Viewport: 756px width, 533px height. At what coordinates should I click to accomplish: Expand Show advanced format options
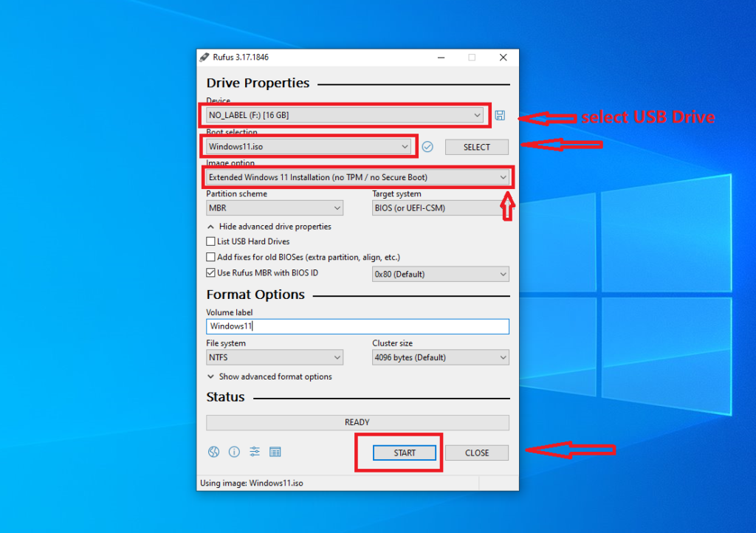click(269, 376)
